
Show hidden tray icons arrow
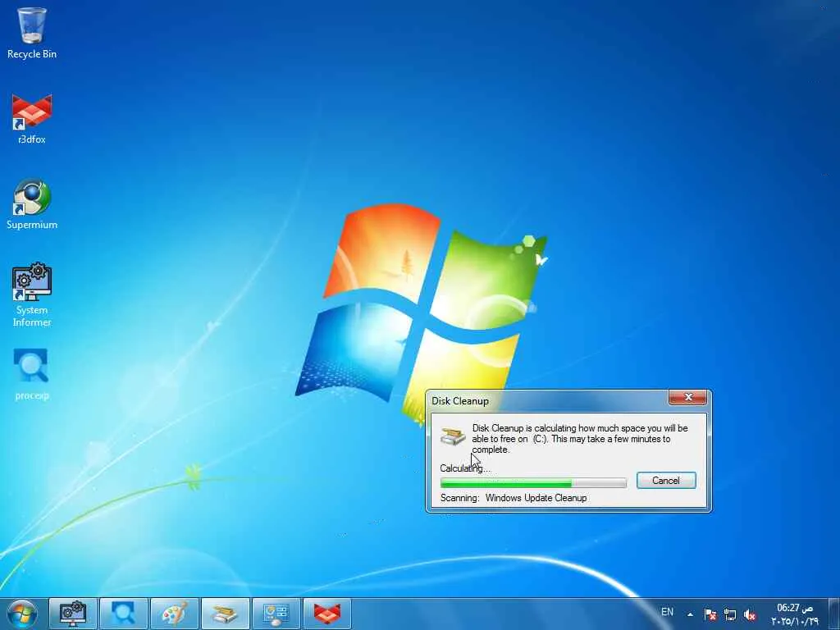point(690,614)
